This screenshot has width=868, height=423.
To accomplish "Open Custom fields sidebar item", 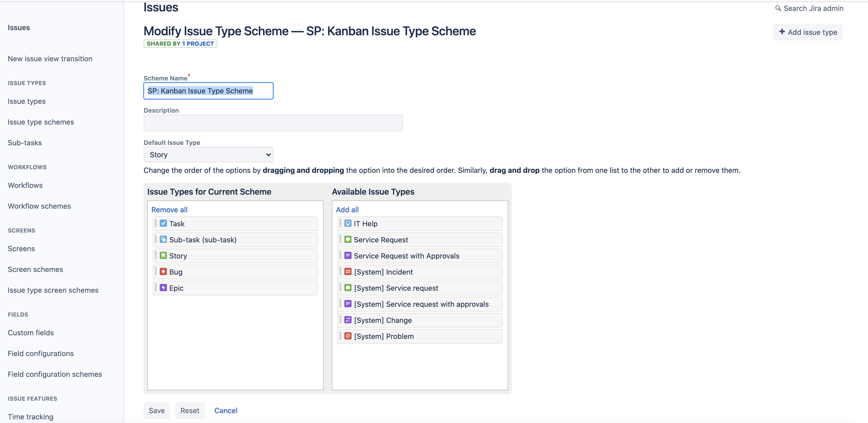I will (31, 333).
